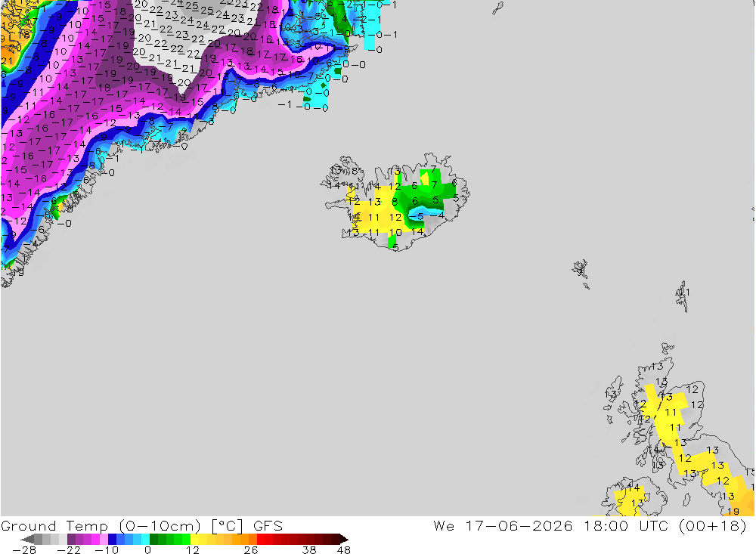Click the 19 value over England at bottom right
Image resolution: width=756 pixels, height=554 pixels.
733,512
